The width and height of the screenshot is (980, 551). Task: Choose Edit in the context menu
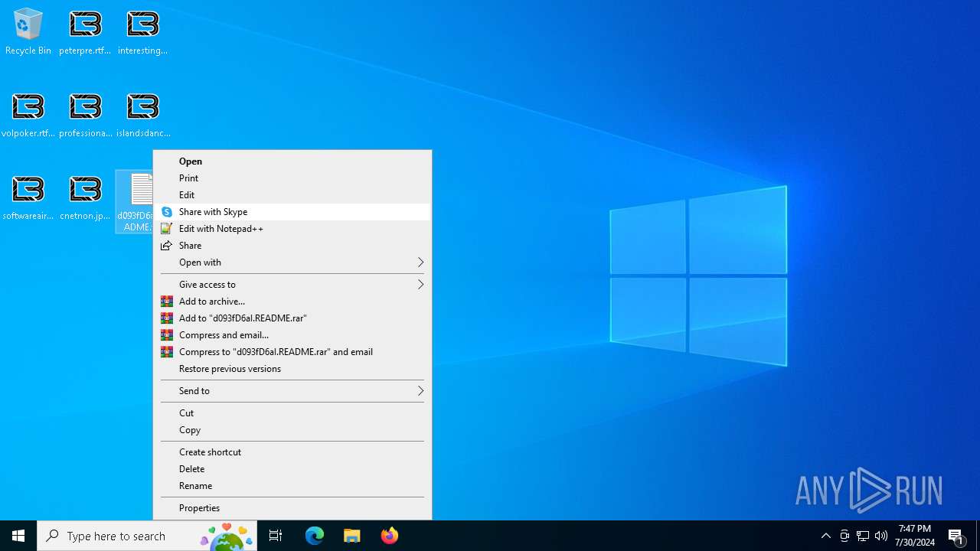[292, 195]
